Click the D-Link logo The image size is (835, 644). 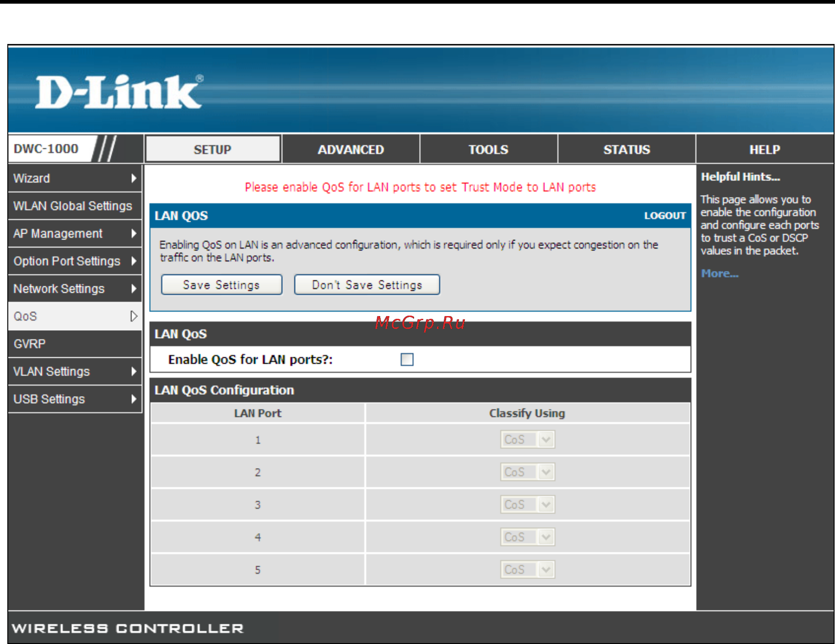point(119,92)
